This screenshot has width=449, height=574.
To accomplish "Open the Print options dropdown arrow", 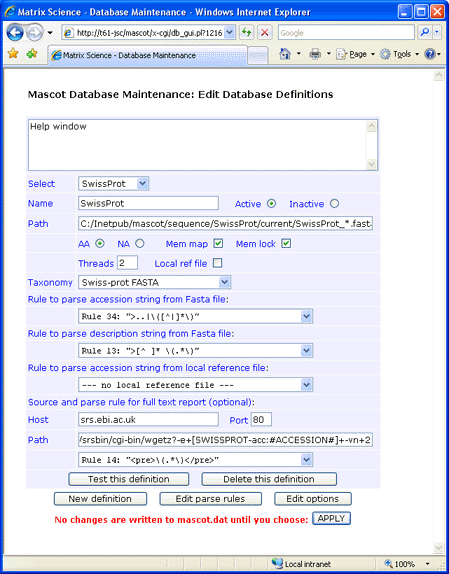I will pos(329,54).
